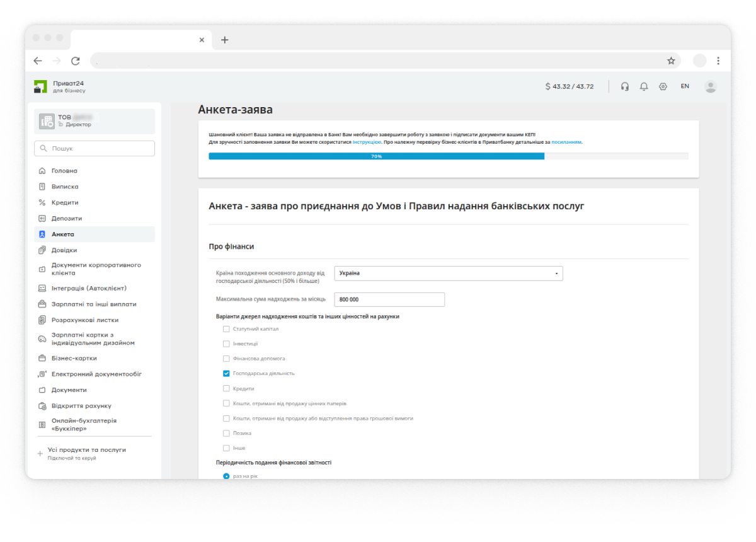The width and height of the screenshot is (756, 542).
Task: Click the headset support icon
Action: (624, 86)
